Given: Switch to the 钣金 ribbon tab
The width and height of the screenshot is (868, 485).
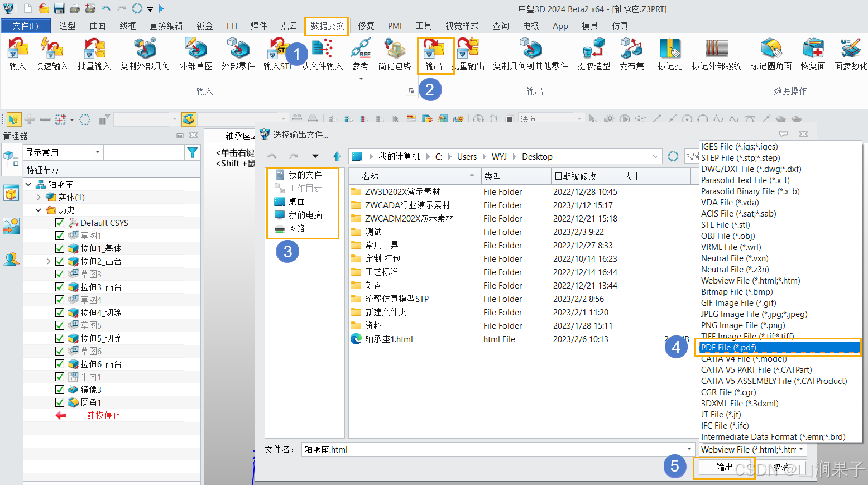Looking at the screenshot, I should click(x=205, y=26).
